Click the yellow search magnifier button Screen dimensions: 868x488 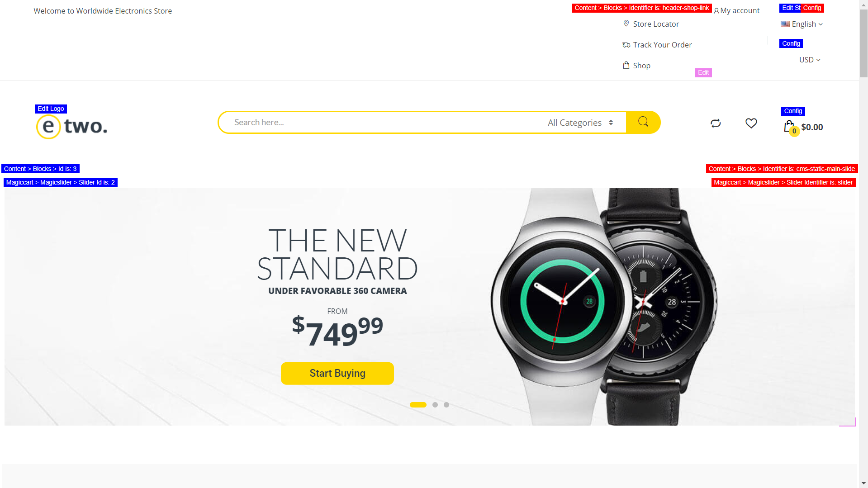[643, 122]
